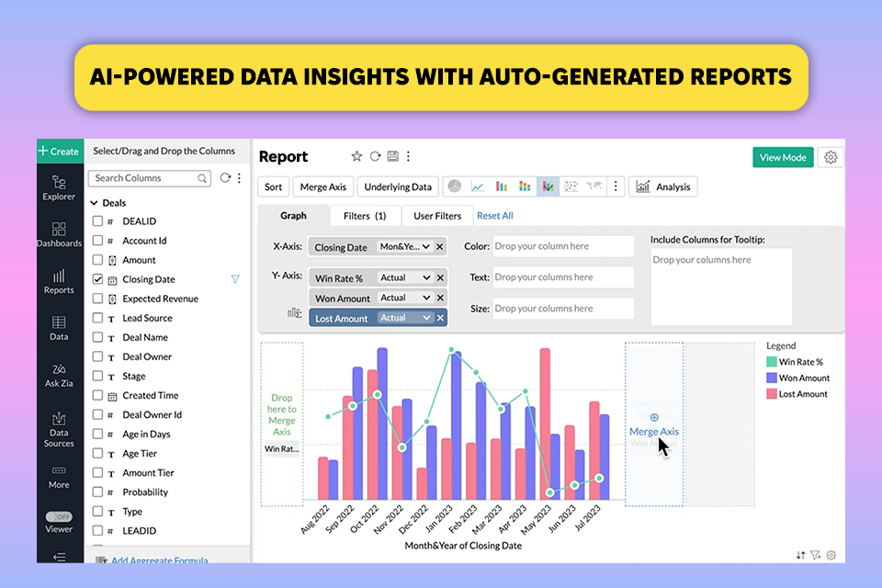Toggle the Viewer OFF switch
Image resolution: width=882 pixels, height=588 pixels.
point(59,516)
